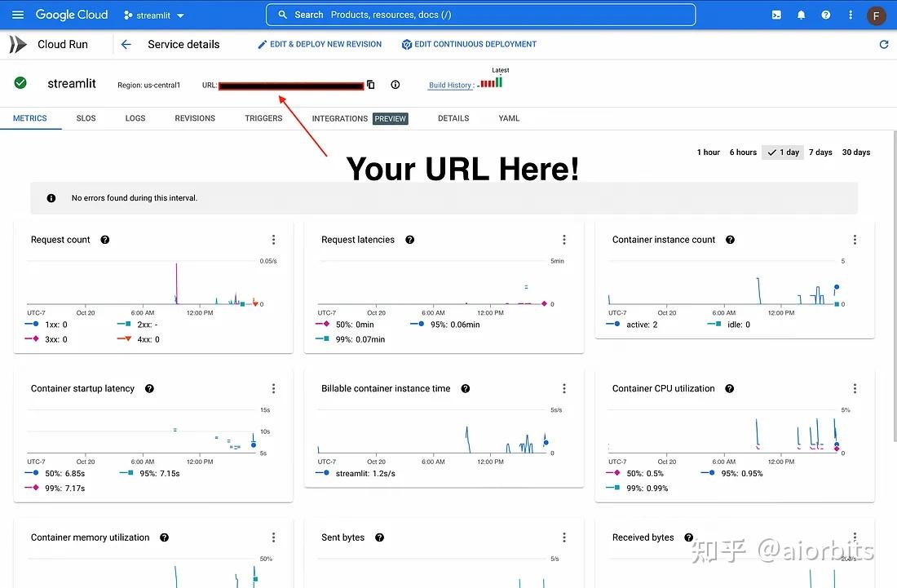Switch to the Metrics tab
The image size is (897, 588).
coord(29,118)
